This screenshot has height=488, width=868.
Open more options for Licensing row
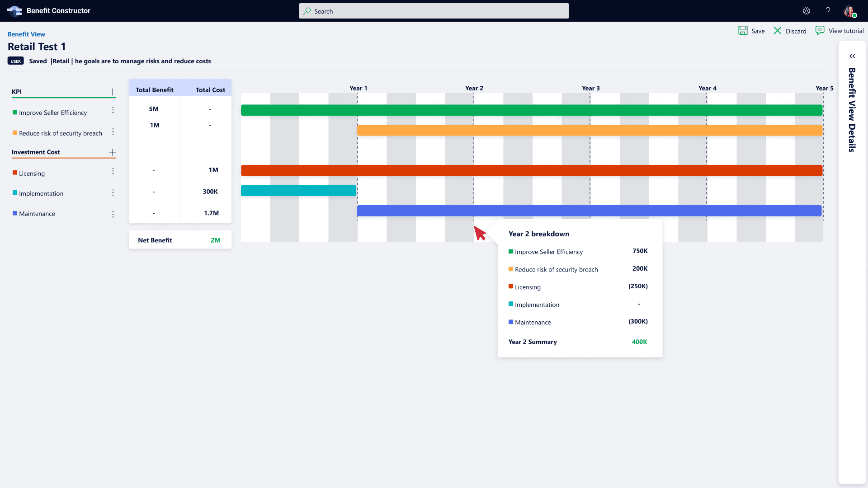(x=113, y=171)
